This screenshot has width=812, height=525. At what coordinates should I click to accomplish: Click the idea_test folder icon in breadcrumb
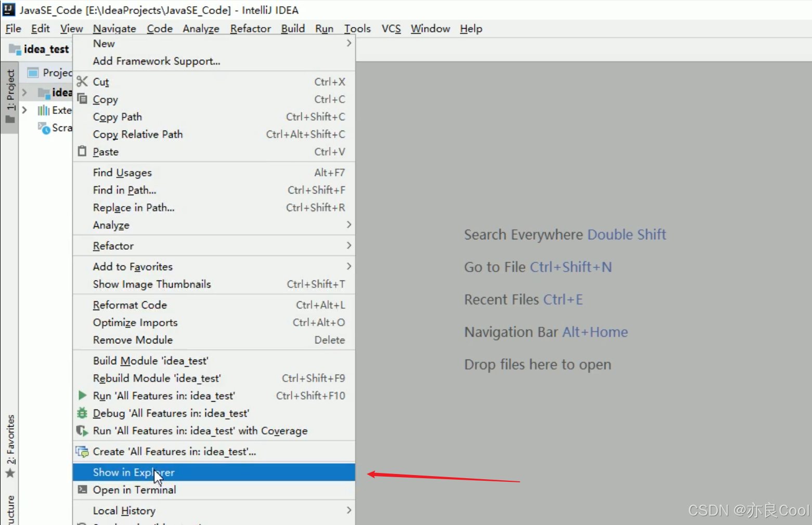[15, 49]
